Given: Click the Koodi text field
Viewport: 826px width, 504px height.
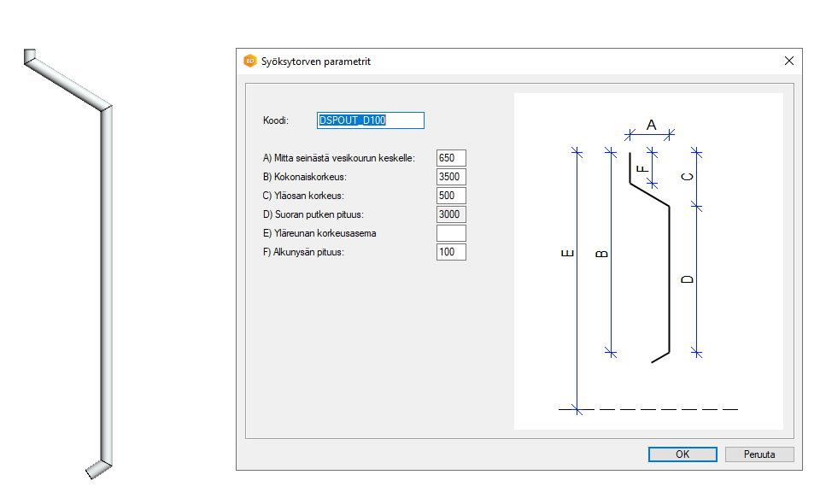Looking at the screenshot, I should pos(370,120).
